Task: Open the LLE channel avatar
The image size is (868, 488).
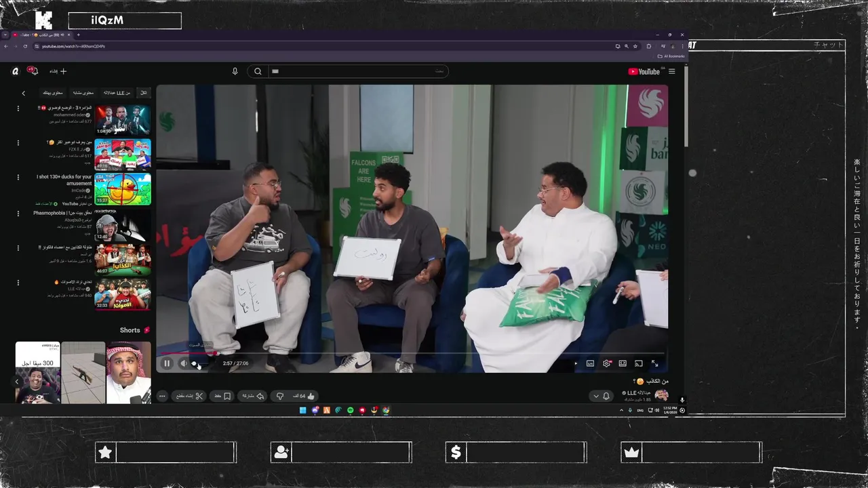Action: [x=661, y=395]
